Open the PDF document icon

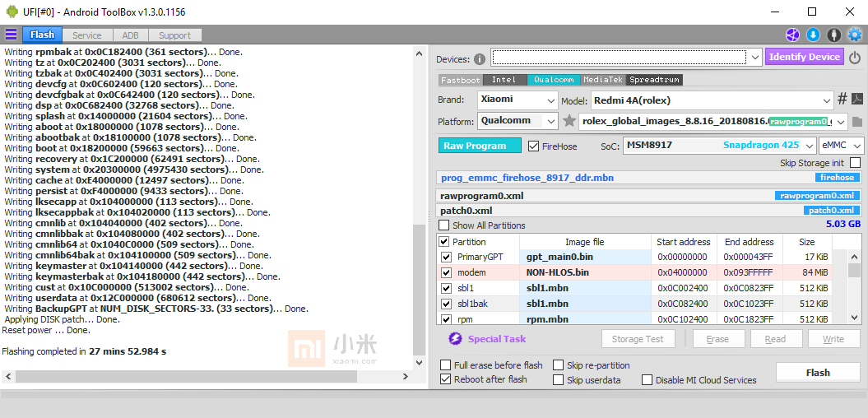(x=857, y=100)
